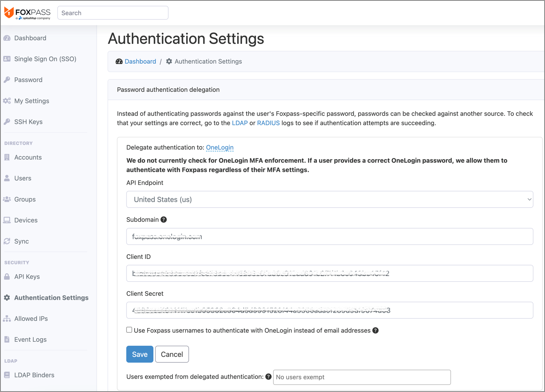The image size is (545, 392).
Task: Follow the Dashboard breadcrumb link
Action: click(140, 61)
